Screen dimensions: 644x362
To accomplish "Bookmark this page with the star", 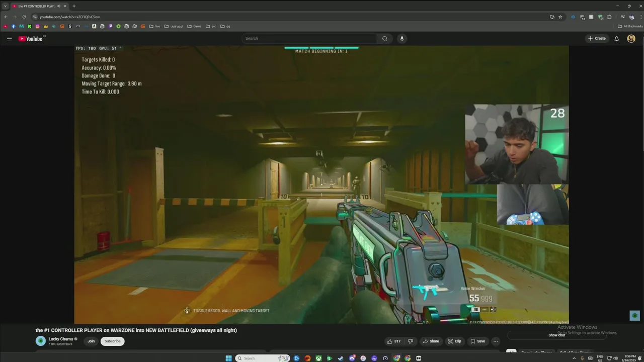I will tap(560, 17).
